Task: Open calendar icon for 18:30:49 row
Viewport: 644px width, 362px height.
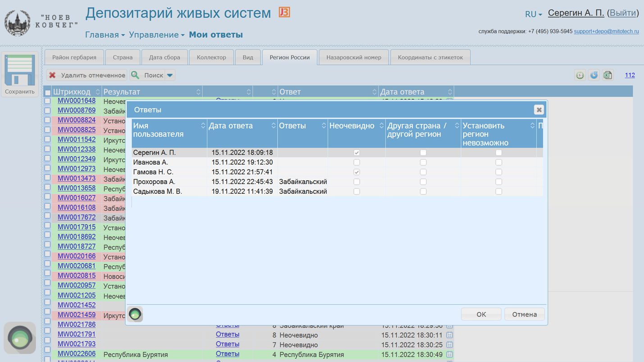Action: coord(449,355)
